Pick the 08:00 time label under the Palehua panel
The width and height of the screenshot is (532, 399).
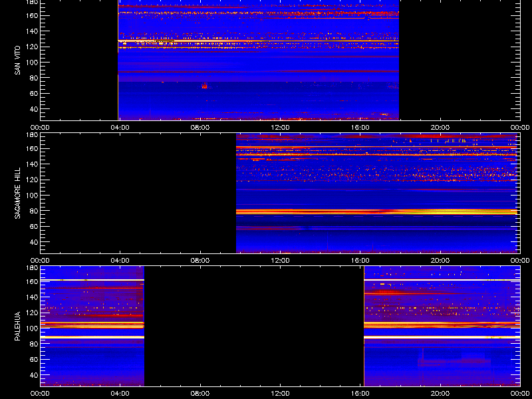[x=200, y=394]
